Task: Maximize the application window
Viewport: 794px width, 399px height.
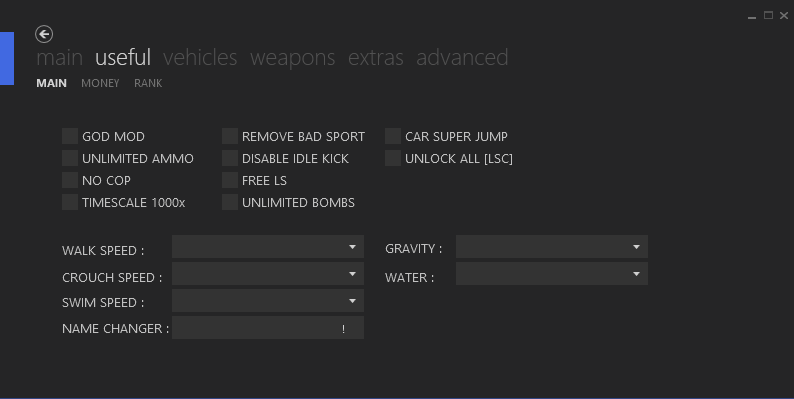Action: pos(768,16)
